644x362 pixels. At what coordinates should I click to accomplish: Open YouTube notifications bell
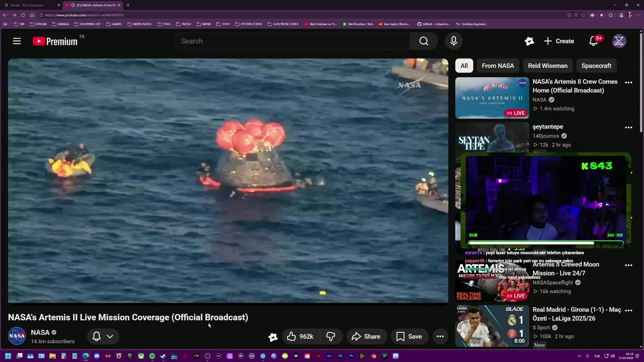coord(594,41)
